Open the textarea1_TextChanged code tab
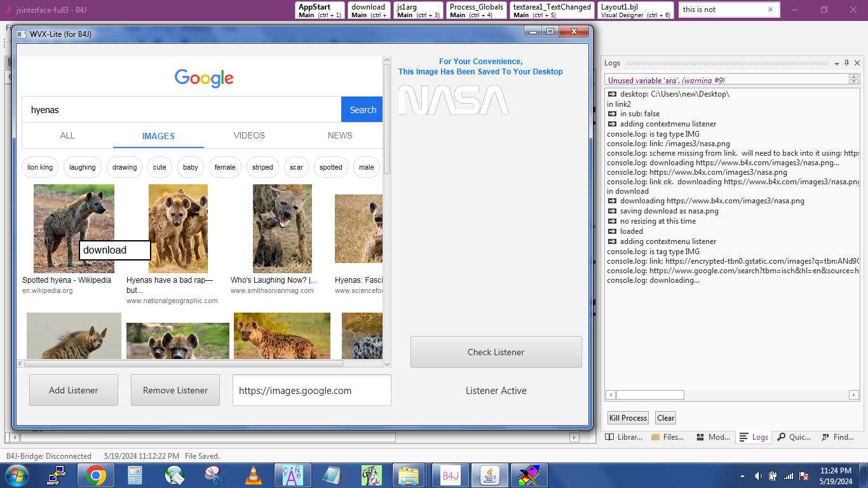868x488 pixels. click(x=552, y=11)
